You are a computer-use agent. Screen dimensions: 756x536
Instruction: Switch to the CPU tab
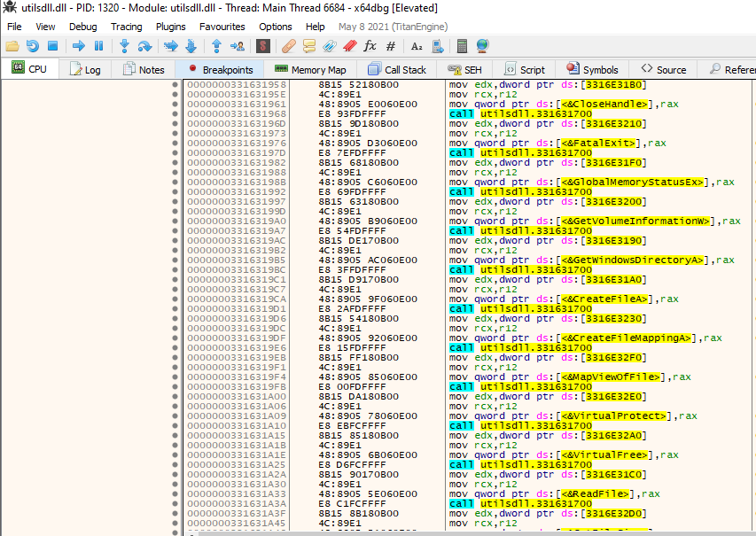point(30,69)
